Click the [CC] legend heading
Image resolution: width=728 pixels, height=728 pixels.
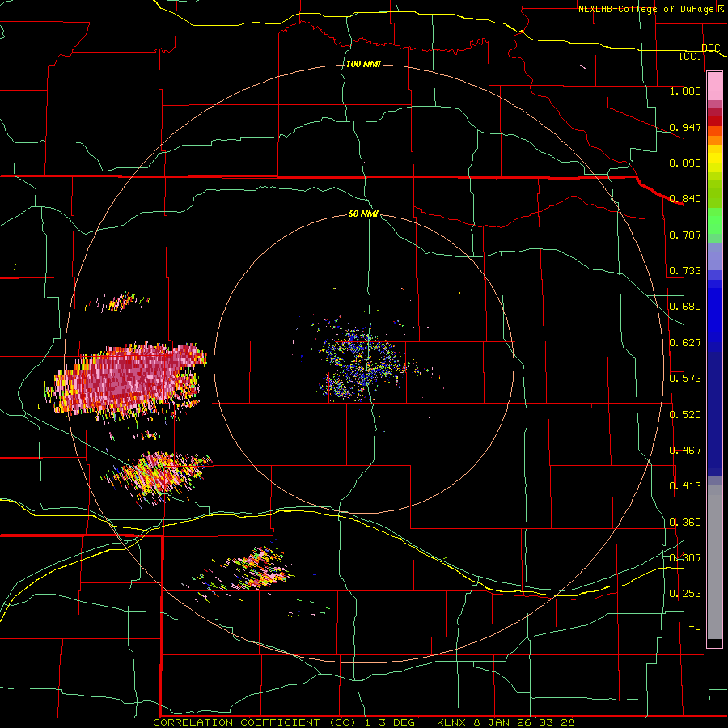(x=691, y=56)
